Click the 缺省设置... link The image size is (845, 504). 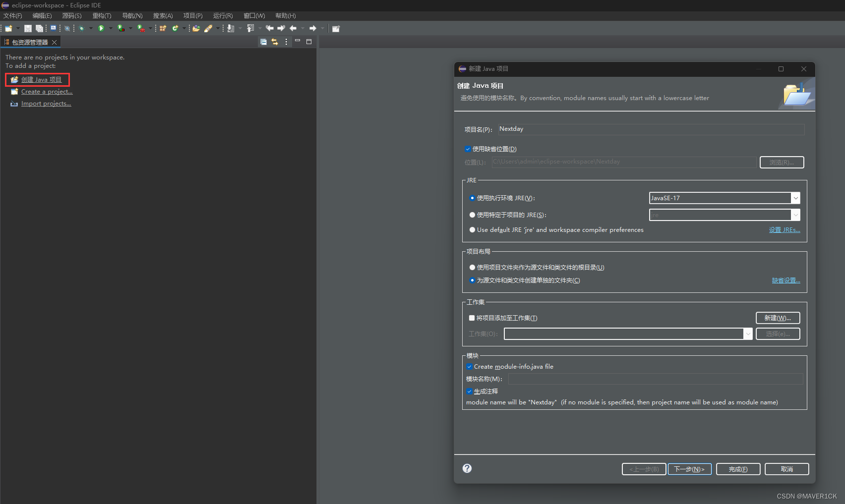point(786,280)
